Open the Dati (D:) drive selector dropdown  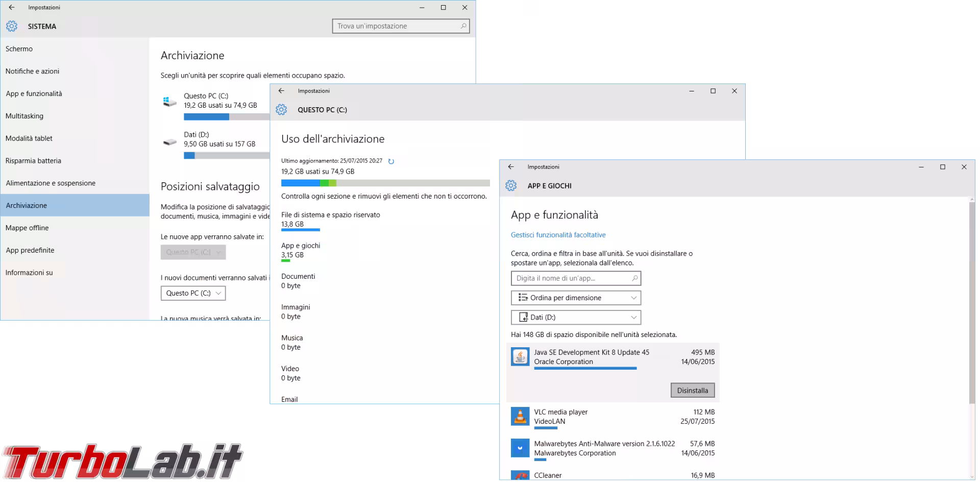[x=575, y=317]
